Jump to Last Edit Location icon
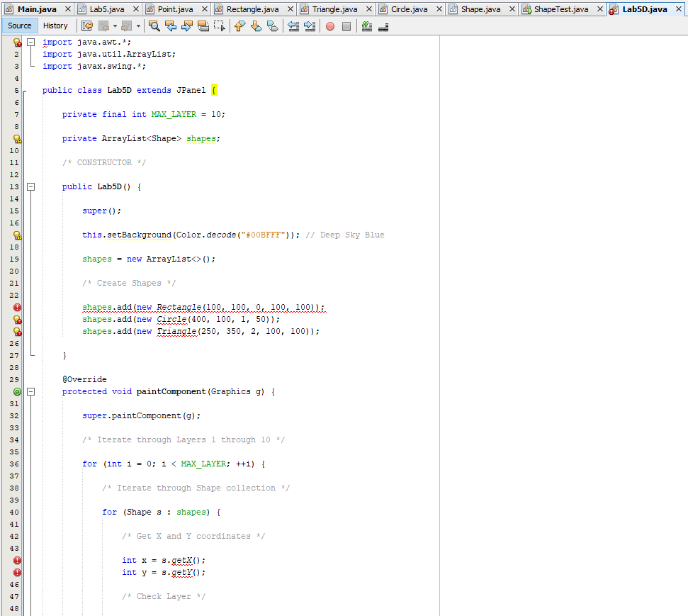 (x=86, y=26)
